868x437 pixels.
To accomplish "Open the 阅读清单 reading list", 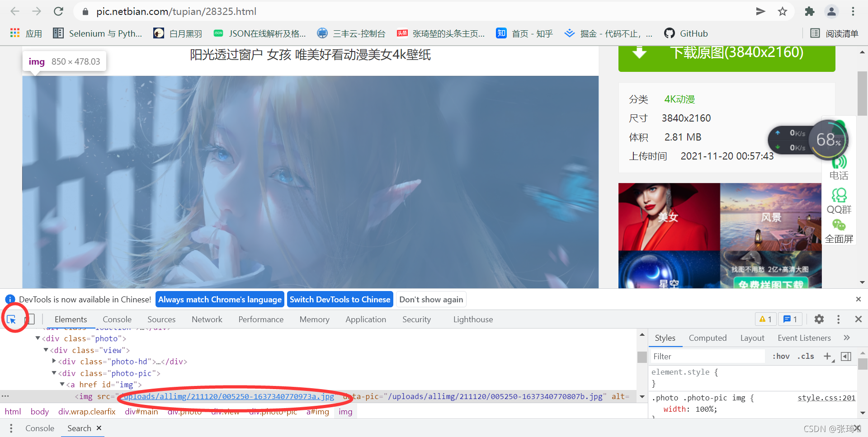I will pos(835,33).
